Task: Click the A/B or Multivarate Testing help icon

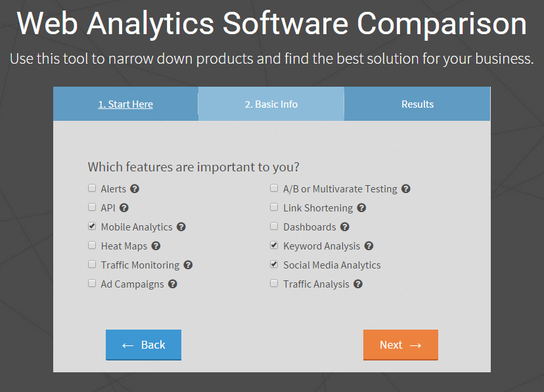Action: pos(406,189)
